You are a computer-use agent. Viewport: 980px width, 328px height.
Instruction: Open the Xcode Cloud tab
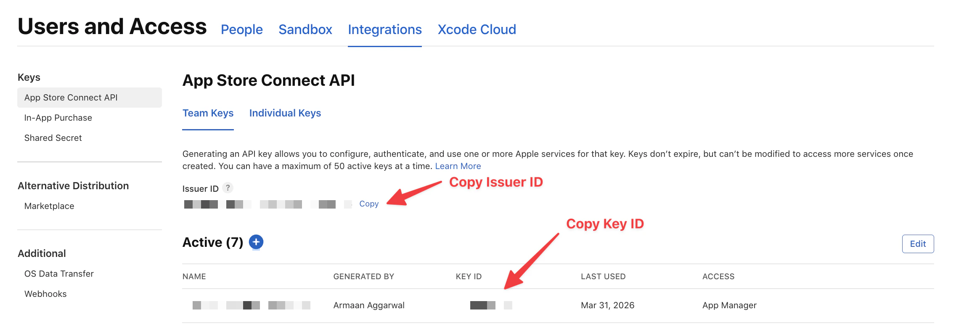pos(477,29)
